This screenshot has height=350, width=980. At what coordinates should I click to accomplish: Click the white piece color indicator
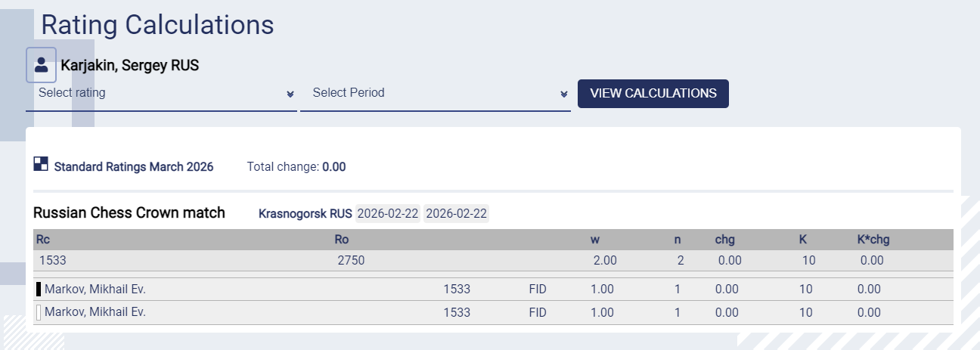[x=39, y=312]
